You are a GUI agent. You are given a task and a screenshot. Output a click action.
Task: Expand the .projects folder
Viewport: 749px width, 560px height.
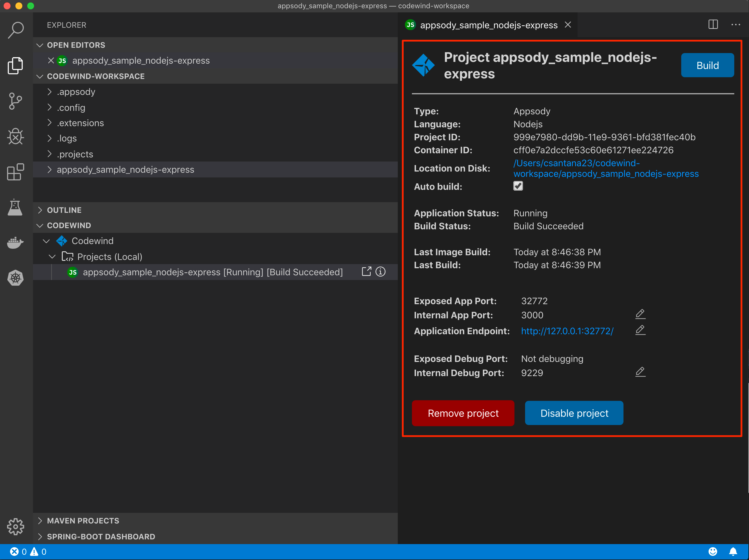[215, 154]
